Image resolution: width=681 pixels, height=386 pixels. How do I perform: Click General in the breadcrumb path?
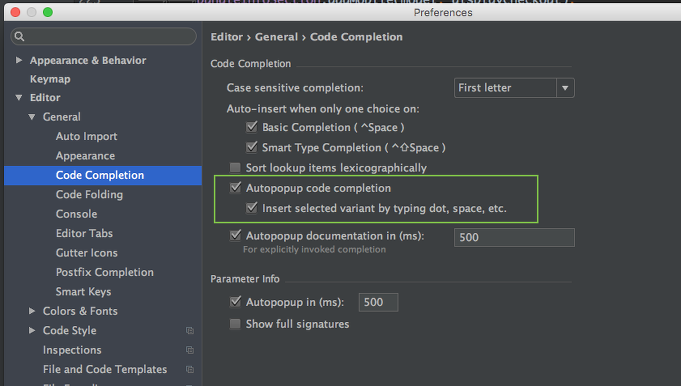(276, 37)
